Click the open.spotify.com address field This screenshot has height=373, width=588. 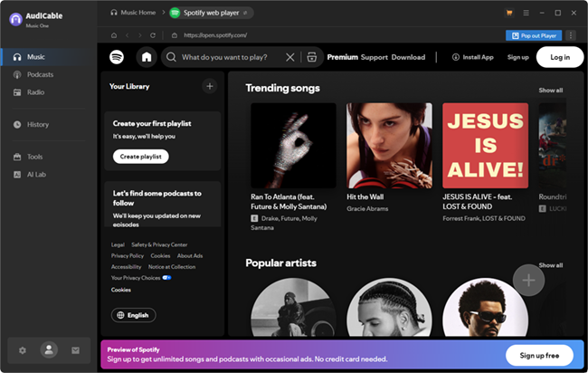click(215, 35)
